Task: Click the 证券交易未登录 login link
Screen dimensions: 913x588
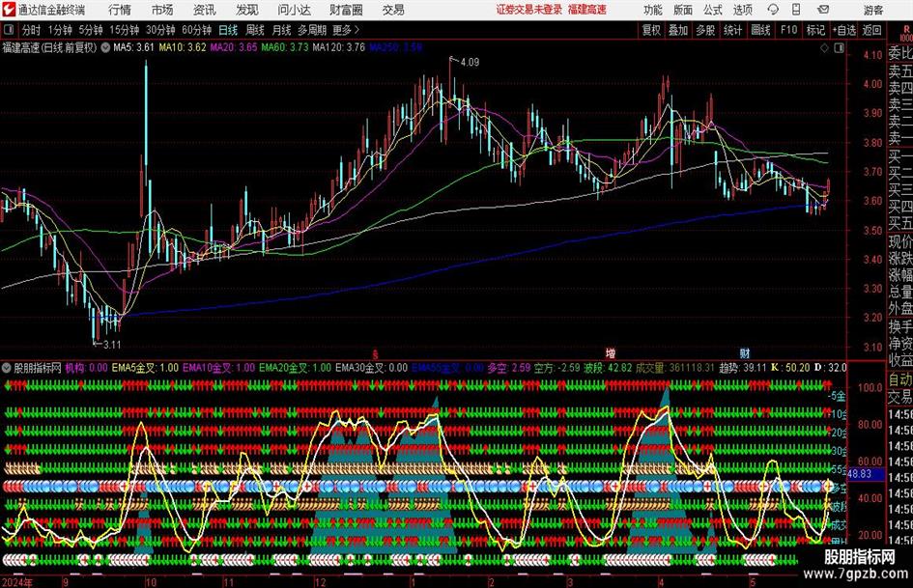Action: coord(529,10)
